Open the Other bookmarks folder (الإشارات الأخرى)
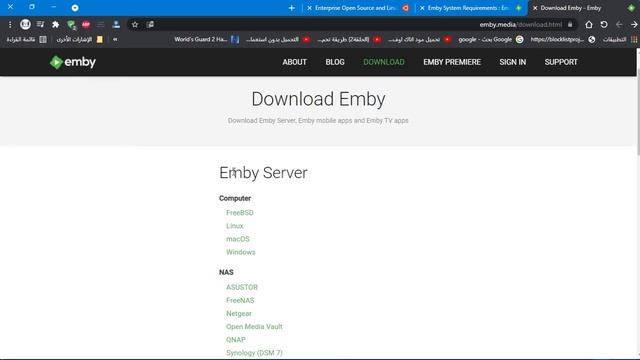 80,40
